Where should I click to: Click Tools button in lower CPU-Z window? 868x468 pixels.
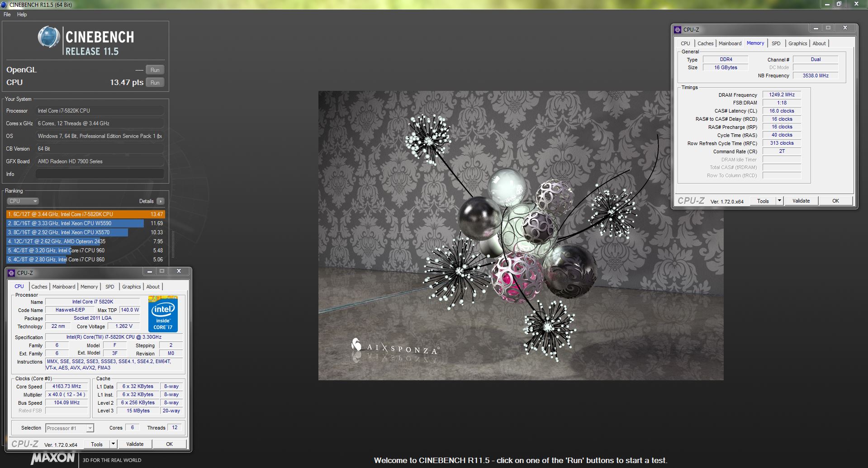click(97, 444)
